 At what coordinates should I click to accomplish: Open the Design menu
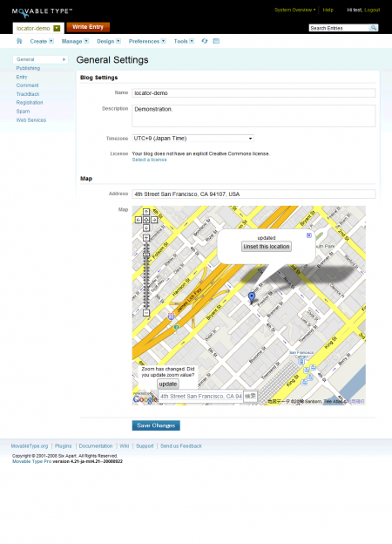(105, 41)
